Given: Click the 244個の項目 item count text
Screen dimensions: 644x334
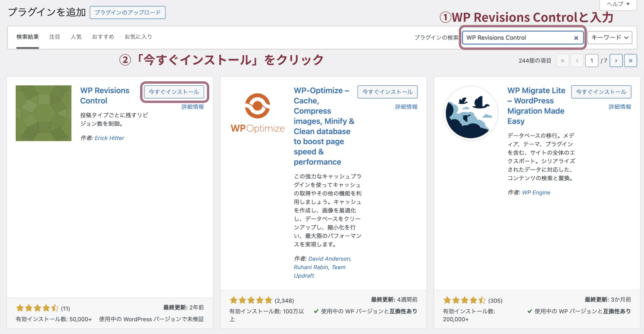Looking at the screenshot, I should pos(535,61).
